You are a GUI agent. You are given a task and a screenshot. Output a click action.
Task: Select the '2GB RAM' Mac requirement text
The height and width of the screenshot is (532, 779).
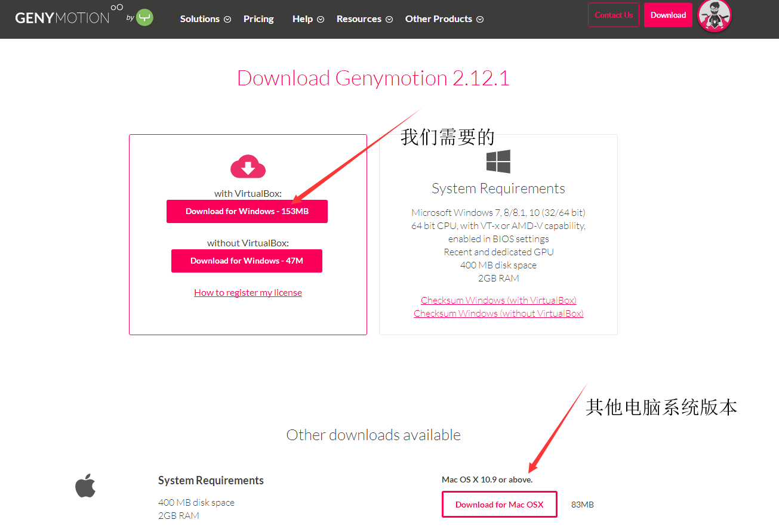click(x=178, y=515)
